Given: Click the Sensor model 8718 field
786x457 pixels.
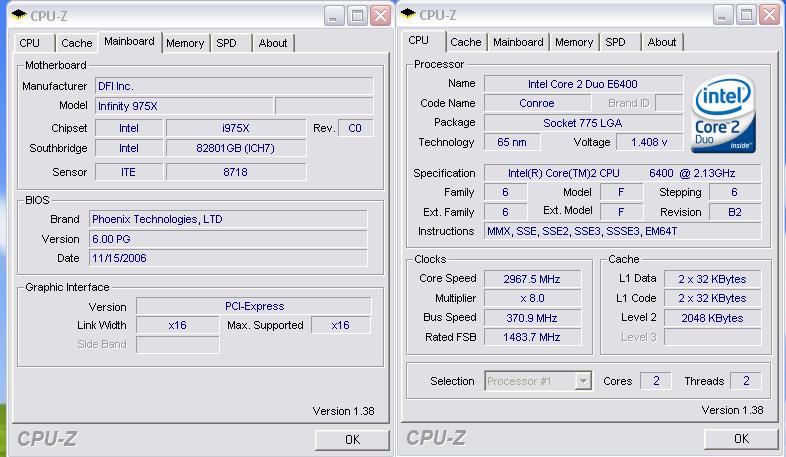Looking at the screenshot, I should pyautogui.click(x=236, y=172).
